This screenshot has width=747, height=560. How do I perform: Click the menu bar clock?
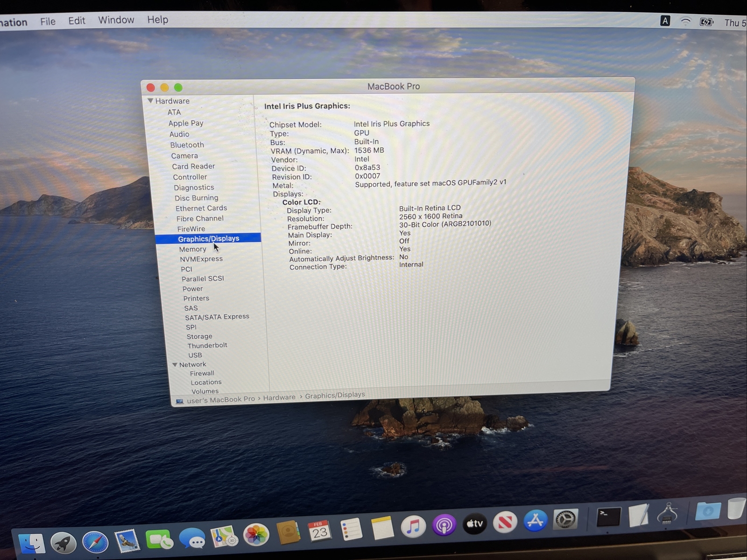(735, 23)
